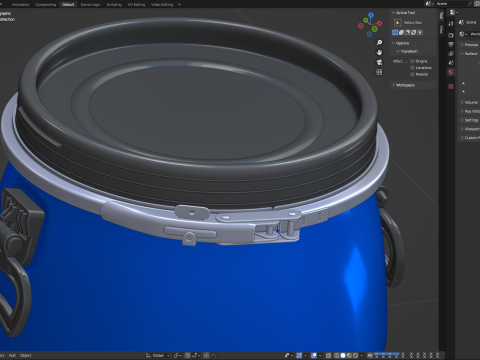The height and width of the screenshot is (360, 480).
Task: Switch to the Scripting workspace tab
Action: pos(114,5)
